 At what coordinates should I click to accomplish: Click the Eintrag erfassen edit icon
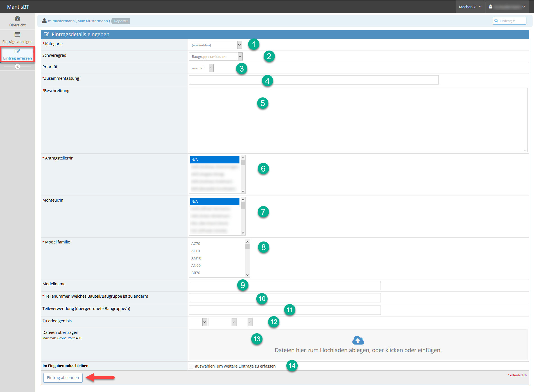point(17,51)
